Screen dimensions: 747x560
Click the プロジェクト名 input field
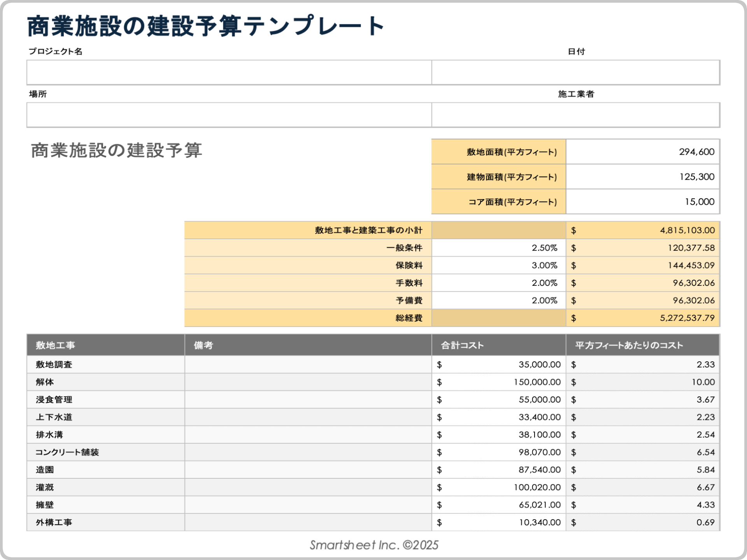tap(230, 73)
